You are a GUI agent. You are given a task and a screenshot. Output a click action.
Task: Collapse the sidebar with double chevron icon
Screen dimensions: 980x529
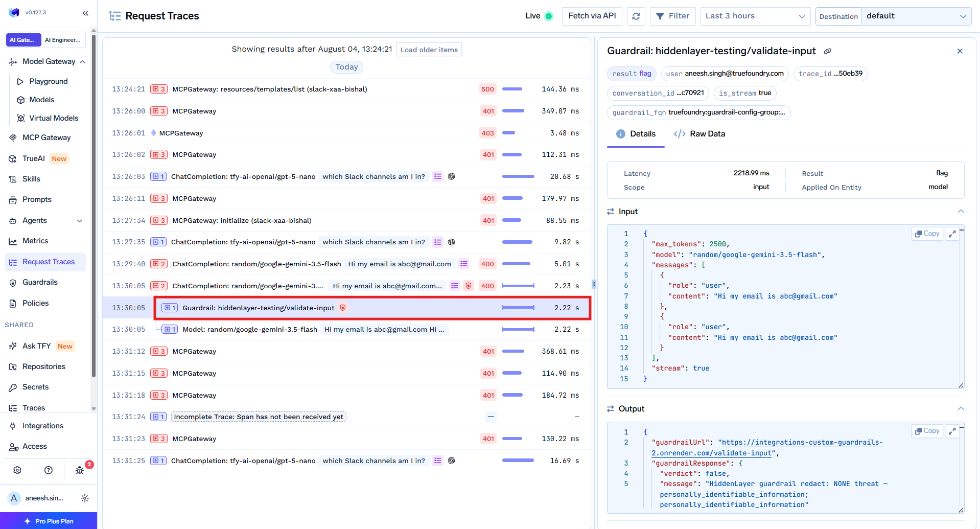[x=85, y=13]
